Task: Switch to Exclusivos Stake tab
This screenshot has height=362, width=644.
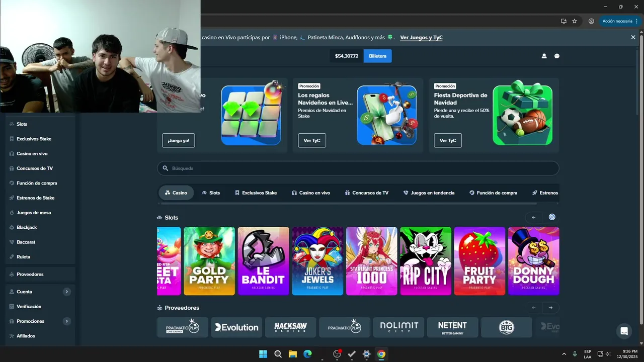Action: (256, 193)
